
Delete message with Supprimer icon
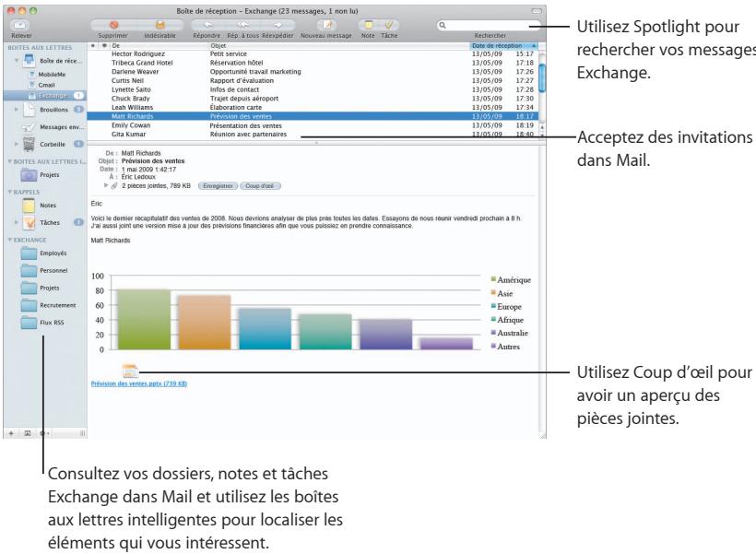click(x=113, y=25)
